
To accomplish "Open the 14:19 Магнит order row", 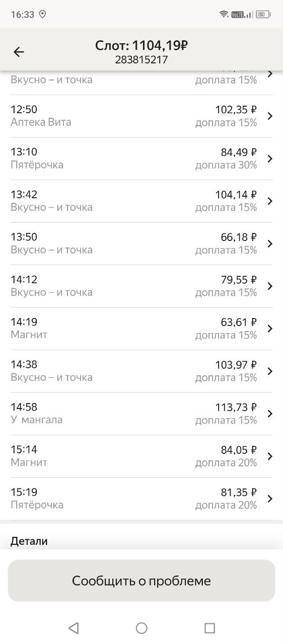I will 141,329.
